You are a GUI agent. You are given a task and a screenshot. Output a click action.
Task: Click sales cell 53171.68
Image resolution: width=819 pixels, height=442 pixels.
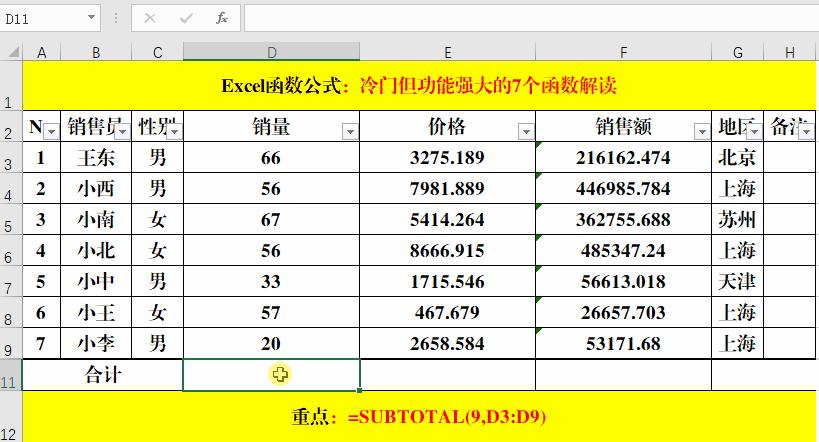(624, 343)
